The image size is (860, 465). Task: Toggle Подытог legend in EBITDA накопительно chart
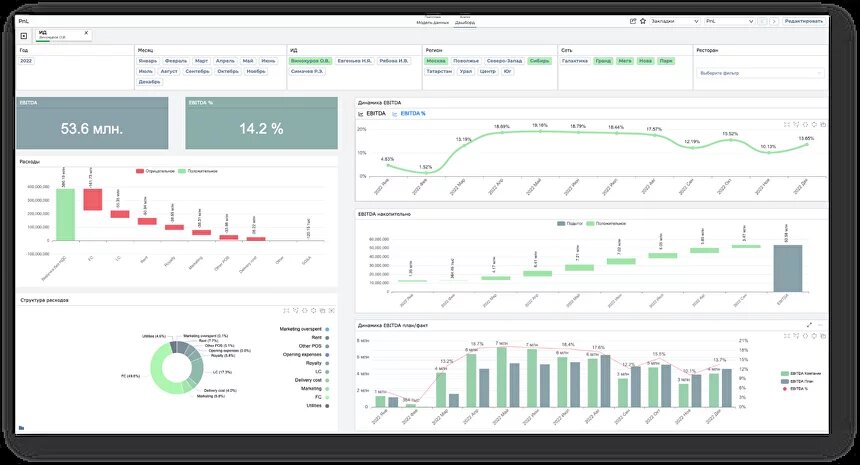570,224
